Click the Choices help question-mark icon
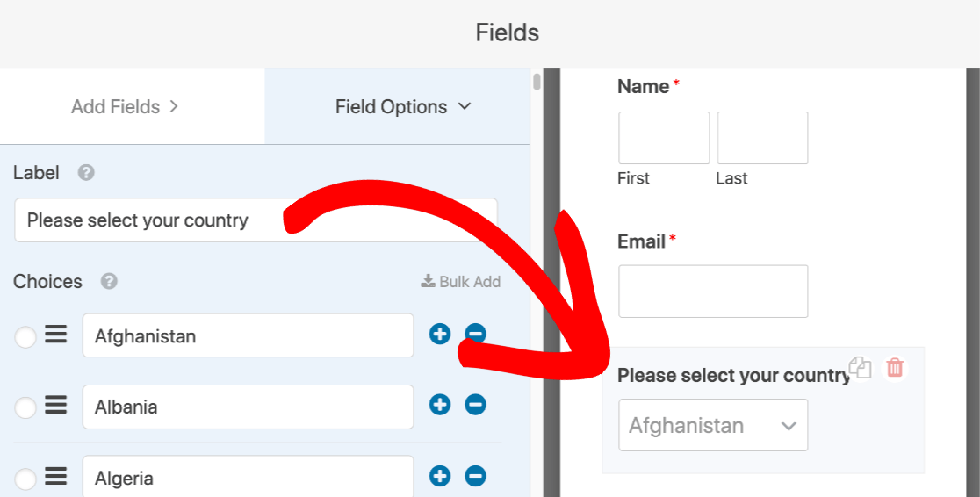Viewport: 980px width, 497px height. [x=109, y=282]
